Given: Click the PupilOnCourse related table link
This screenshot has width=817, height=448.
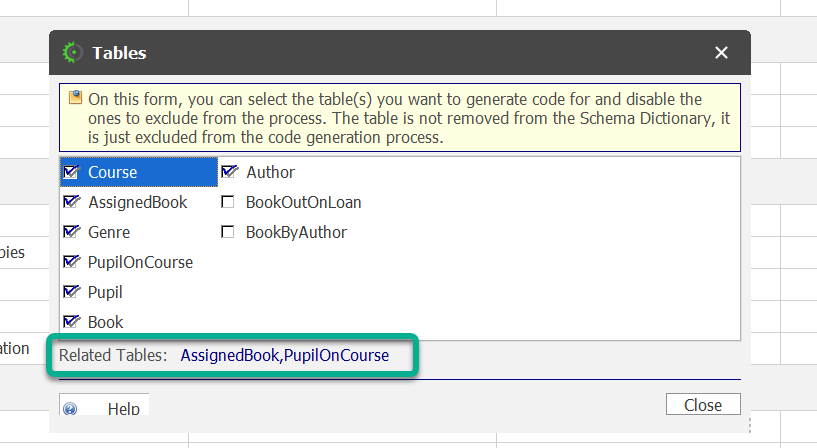Looking at the screenshot, I should (337, 355).
